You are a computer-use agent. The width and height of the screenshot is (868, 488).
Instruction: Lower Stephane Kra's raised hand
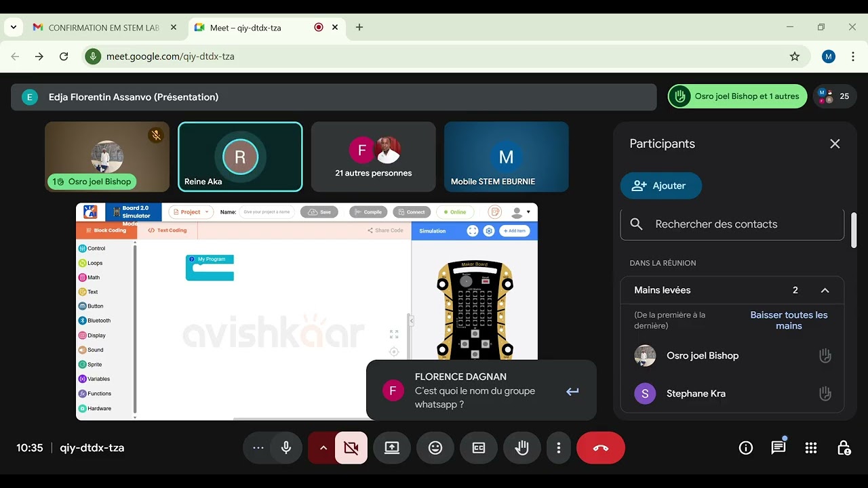[x=825, y=393]
